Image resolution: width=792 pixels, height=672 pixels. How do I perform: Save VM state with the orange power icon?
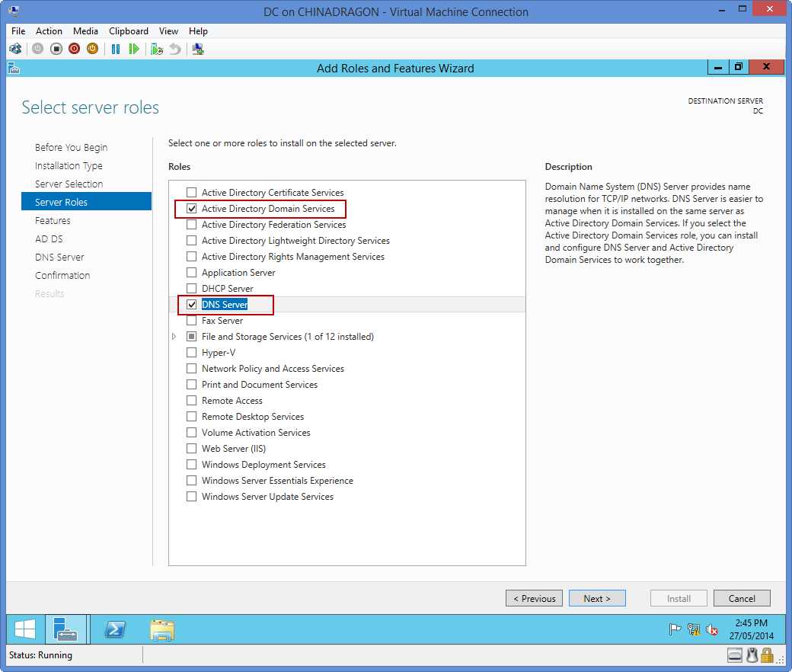[92, 49]
